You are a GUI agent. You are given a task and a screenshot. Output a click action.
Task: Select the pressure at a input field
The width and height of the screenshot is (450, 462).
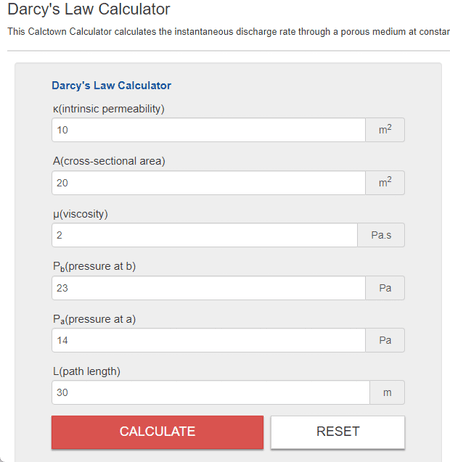pyautogui.click(x=209, y=340)
